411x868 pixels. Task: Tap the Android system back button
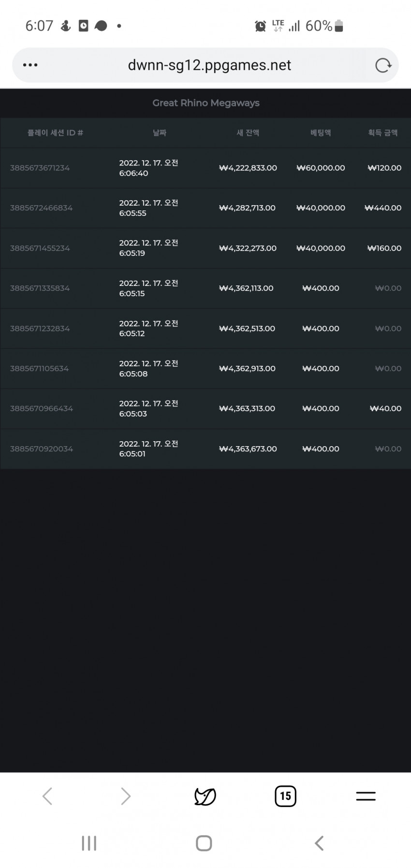click(319, 843)
